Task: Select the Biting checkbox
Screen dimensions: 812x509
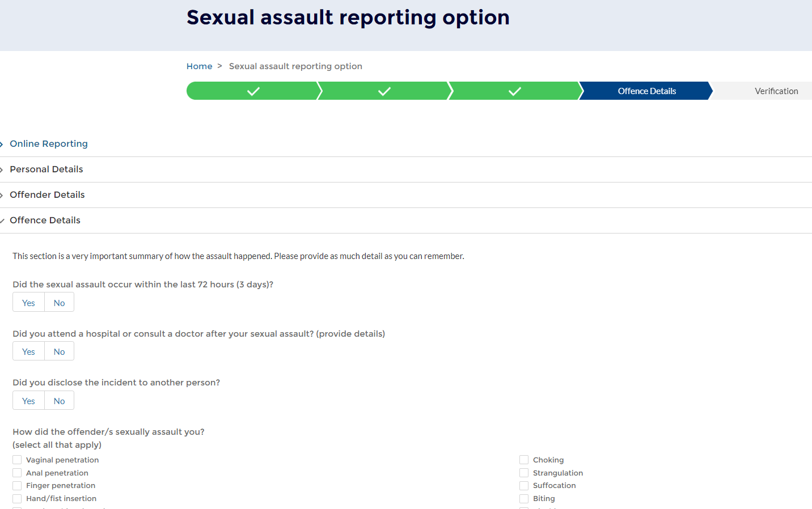Action: [x=523, y=498]
